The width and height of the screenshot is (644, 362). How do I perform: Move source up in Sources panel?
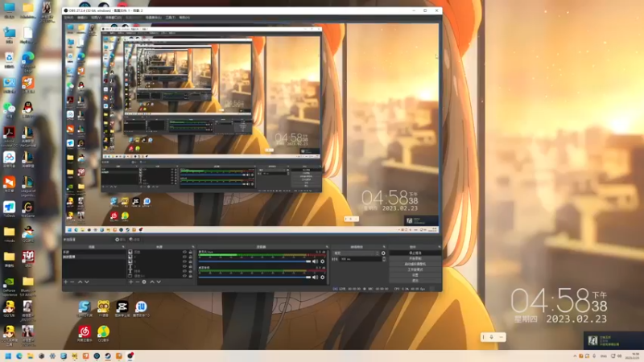click(152, 282)
